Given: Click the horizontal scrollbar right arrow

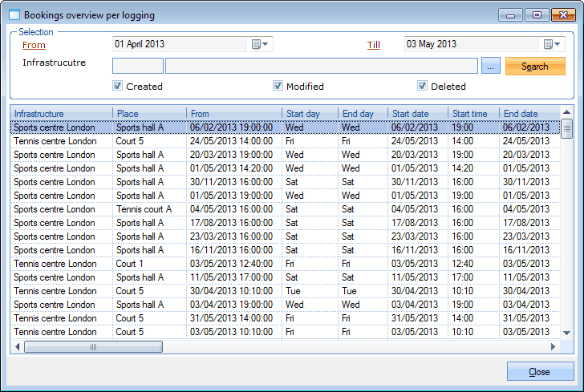Looking at the screenshot, I should pyautogui.click(x=552, y=347).
